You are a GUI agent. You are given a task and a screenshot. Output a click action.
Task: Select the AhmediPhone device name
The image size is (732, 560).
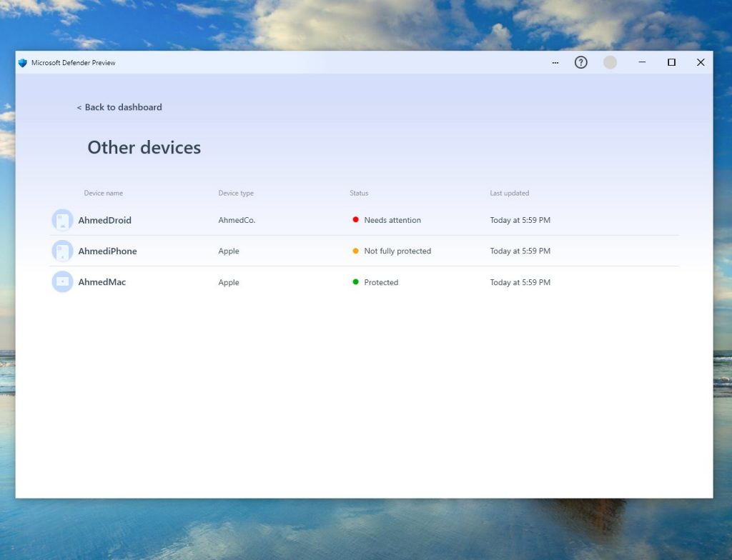click(107, 251)
